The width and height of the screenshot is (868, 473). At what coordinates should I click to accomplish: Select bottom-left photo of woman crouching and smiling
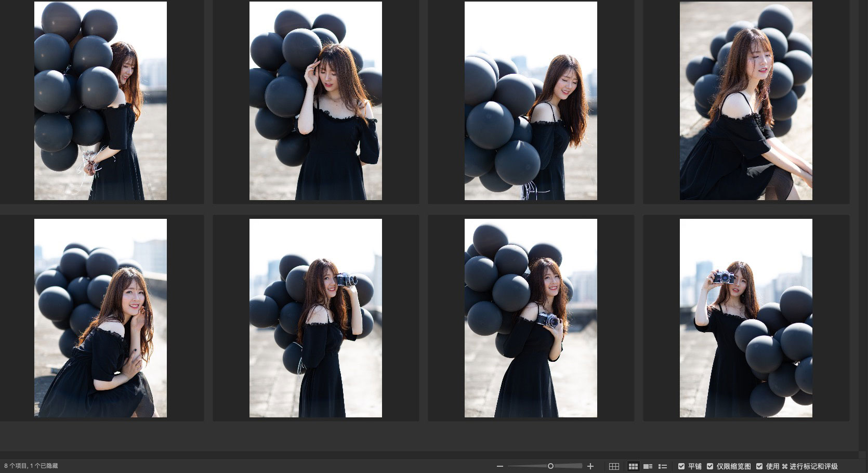tap(100, 318)
